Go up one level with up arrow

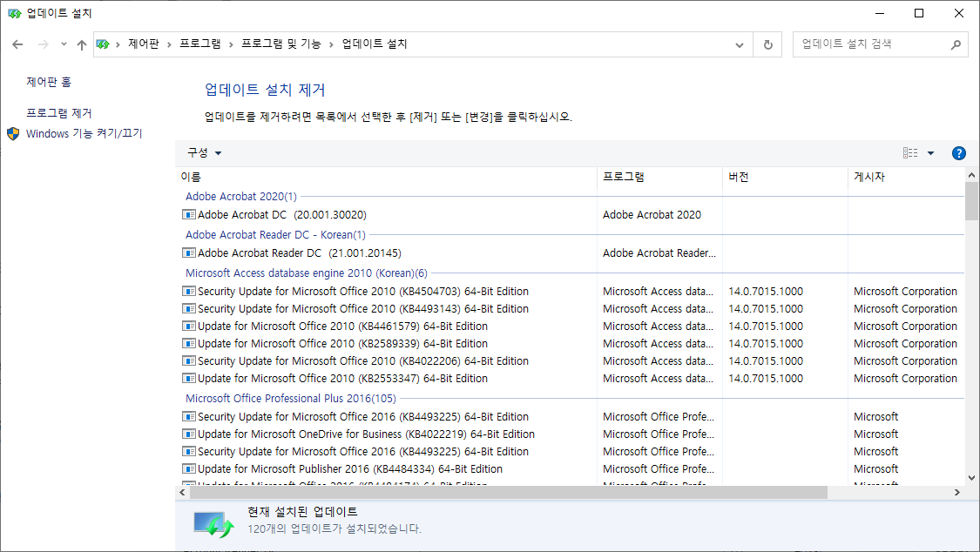coord(81,44)
